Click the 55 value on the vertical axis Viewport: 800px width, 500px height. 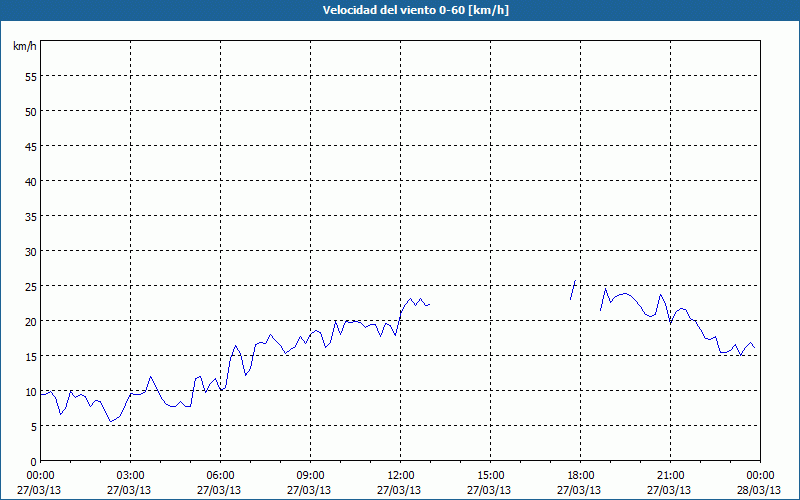(x=31, y=77)
